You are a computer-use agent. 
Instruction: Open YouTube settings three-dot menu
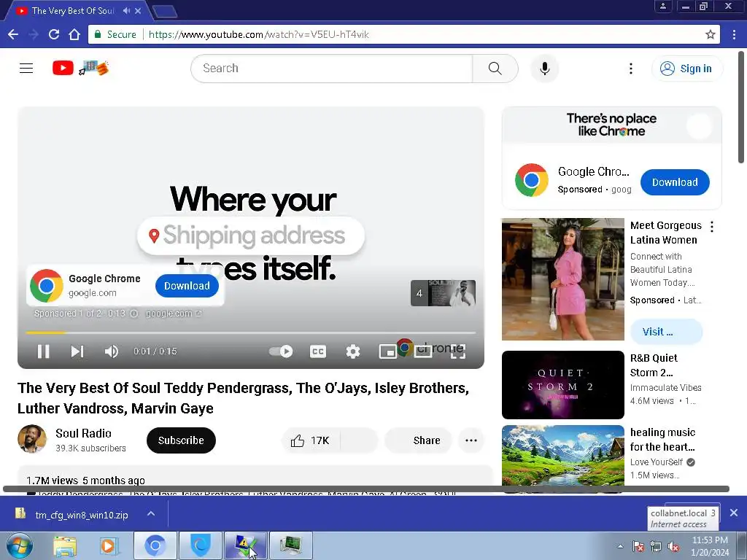tap(631, 69)
